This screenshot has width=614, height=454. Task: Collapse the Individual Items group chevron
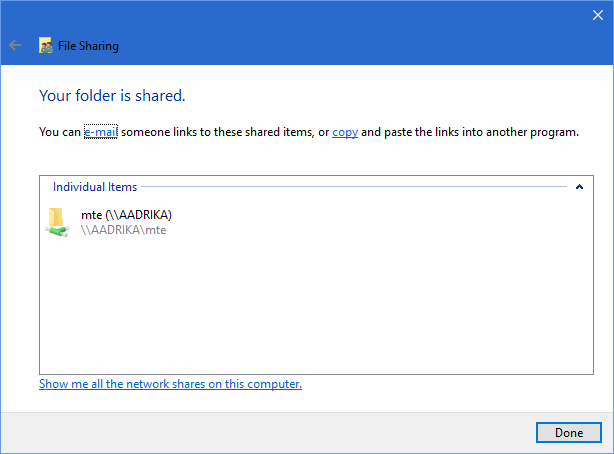pos(579,187)
